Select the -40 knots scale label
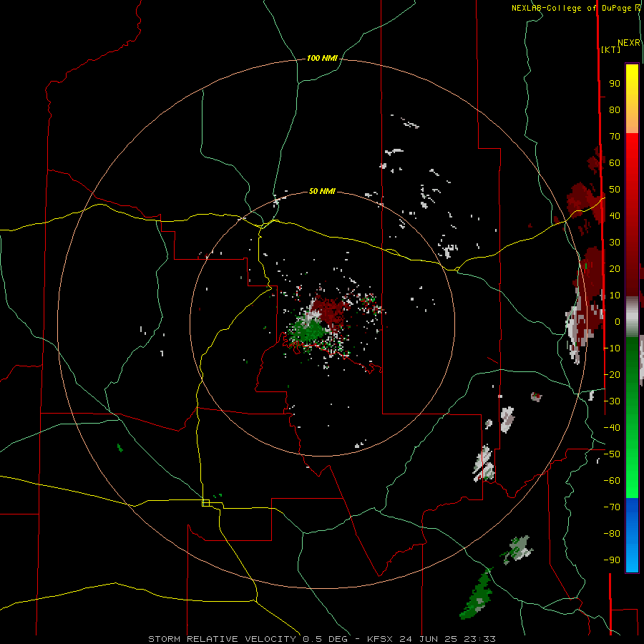Viewport: 644px width, 644px height. pyautogui.click(x=612, y=428)
